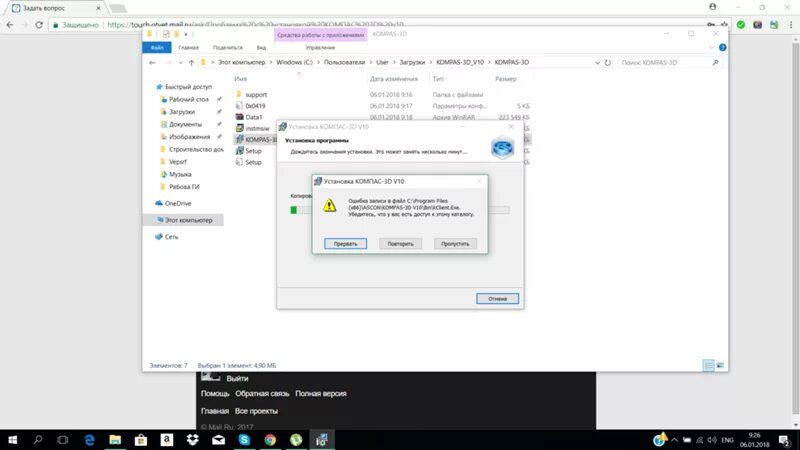Select the instmsiw file row
The width and height of the screenshot is (800, 450).
tap(256, 129)
